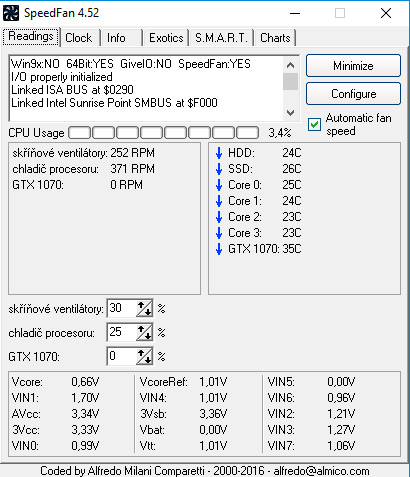The width and height of the screenshot is (410, 477).
Task: Click the VIN7 voltage value 1,06V
Action: (x=341, y=446)
